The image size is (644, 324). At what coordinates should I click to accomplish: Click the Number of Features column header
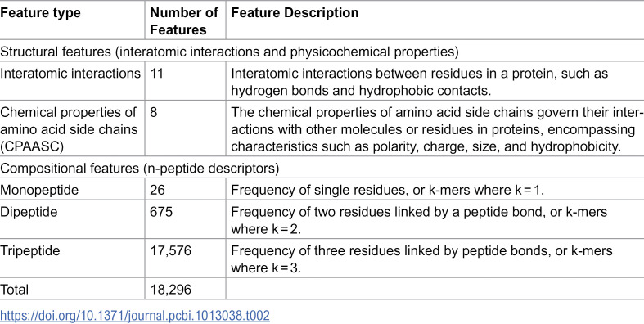183,21
